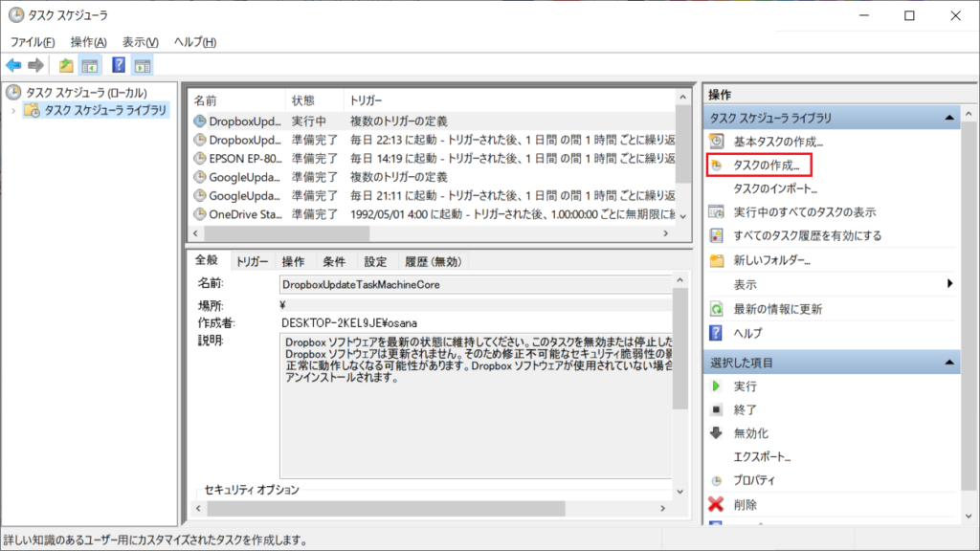Toggle the console tree pane toolbar icon
Screen dimensions: 980x551
click(x=90, y=65)
